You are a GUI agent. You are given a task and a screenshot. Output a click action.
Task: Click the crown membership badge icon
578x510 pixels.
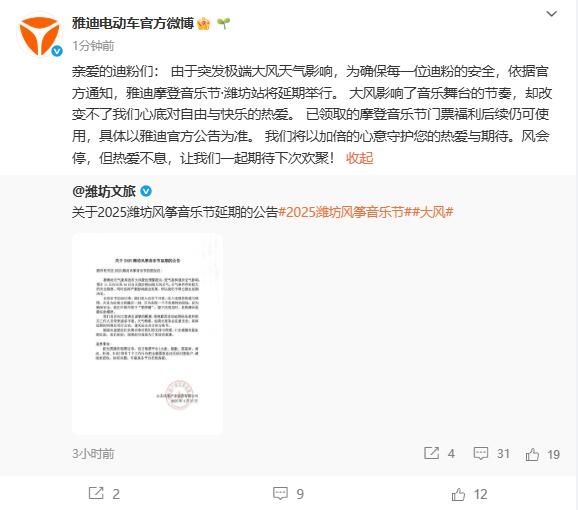pos(204,24)
